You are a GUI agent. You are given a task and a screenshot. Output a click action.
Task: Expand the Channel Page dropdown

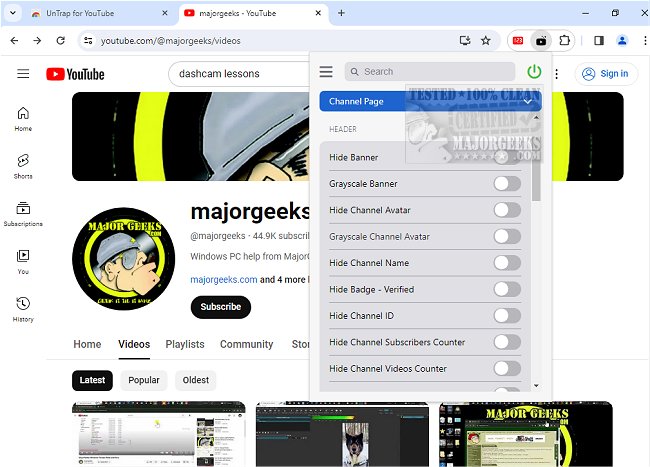click(x=430, y=101)
